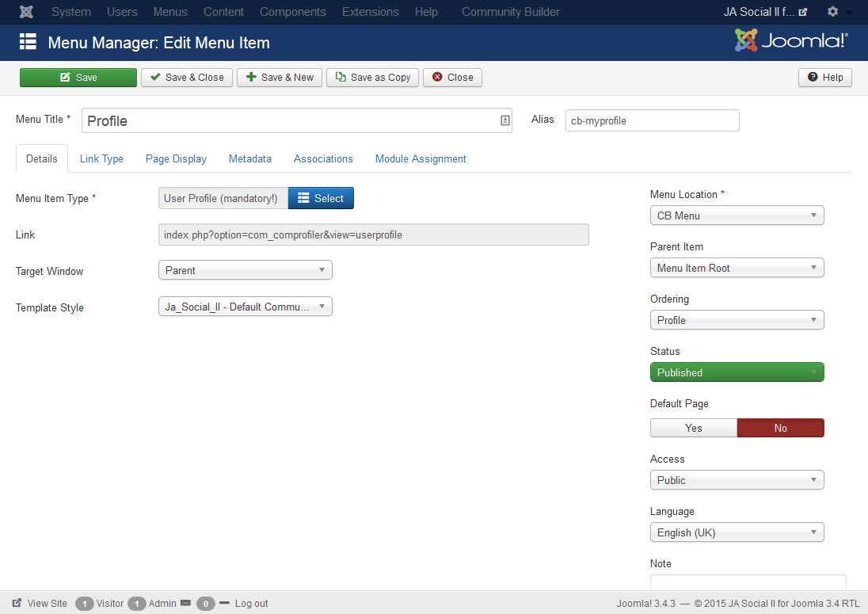
Task: Open the Language dropdown
Action: coord(737,532)
